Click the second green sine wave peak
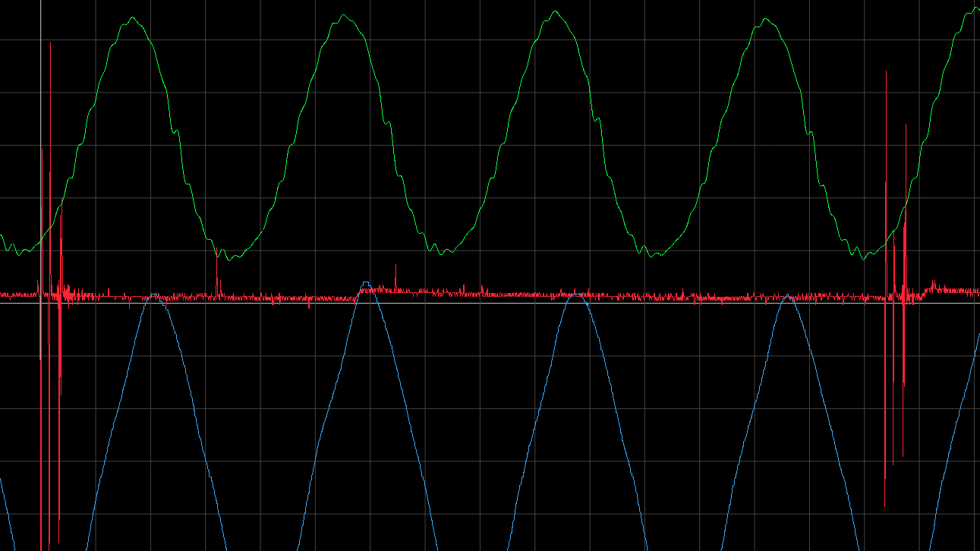Screen dimensions: 980x551 pyautogui.click(x=345, y=17)
